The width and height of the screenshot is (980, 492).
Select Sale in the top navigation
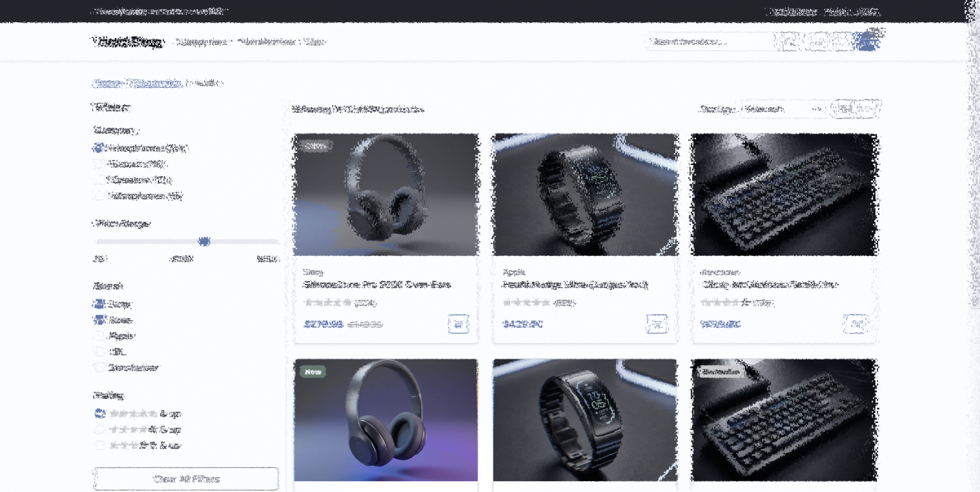(315, 42)
